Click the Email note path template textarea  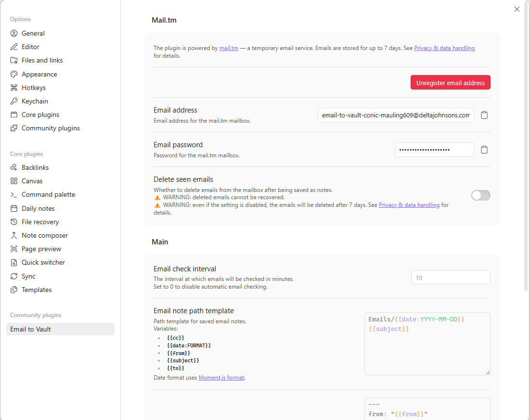pos(427,344)
